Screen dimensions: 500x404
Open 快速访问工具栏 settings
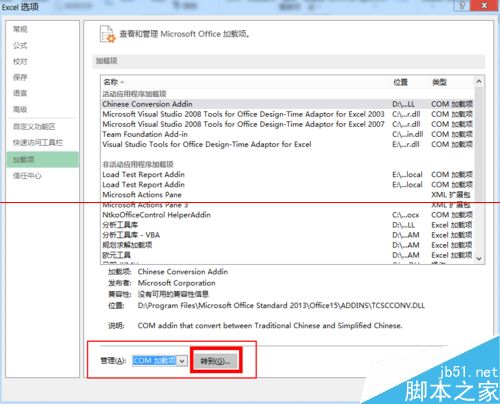tap(38, 143)
